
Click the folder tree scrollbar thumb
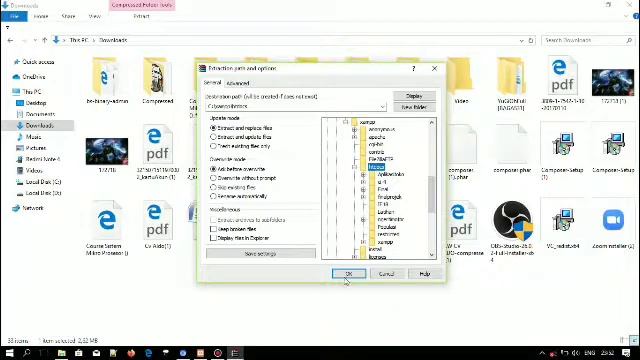[x=431, y=195]
